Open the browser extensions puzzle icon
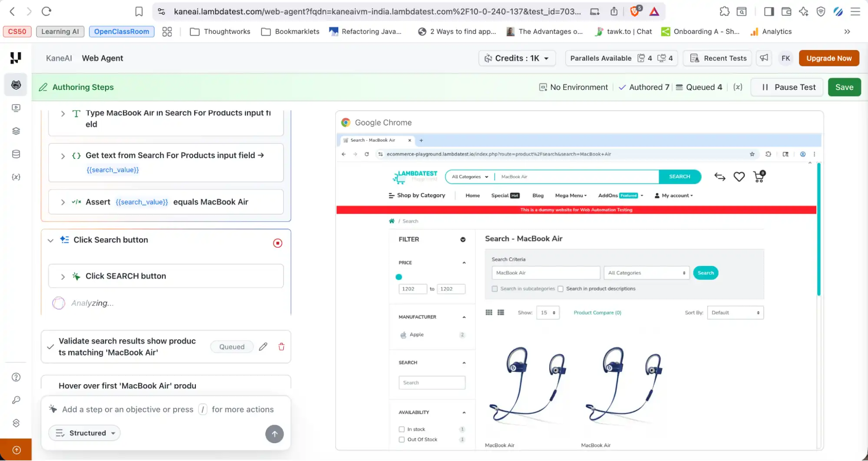The image size is (868, 461). [724, 11]
